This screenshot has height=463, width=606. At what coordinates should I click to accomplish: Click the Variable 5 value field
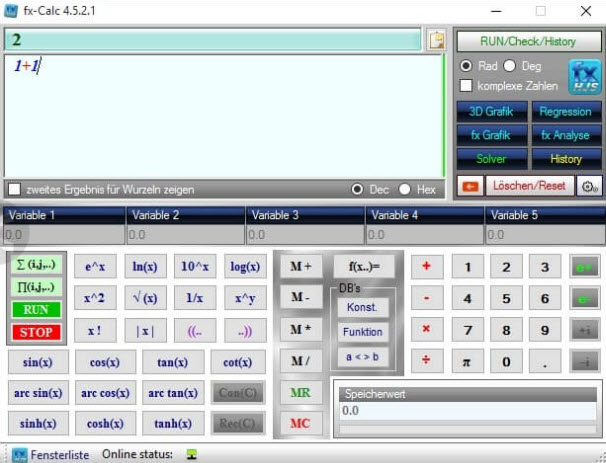point(545,235)
